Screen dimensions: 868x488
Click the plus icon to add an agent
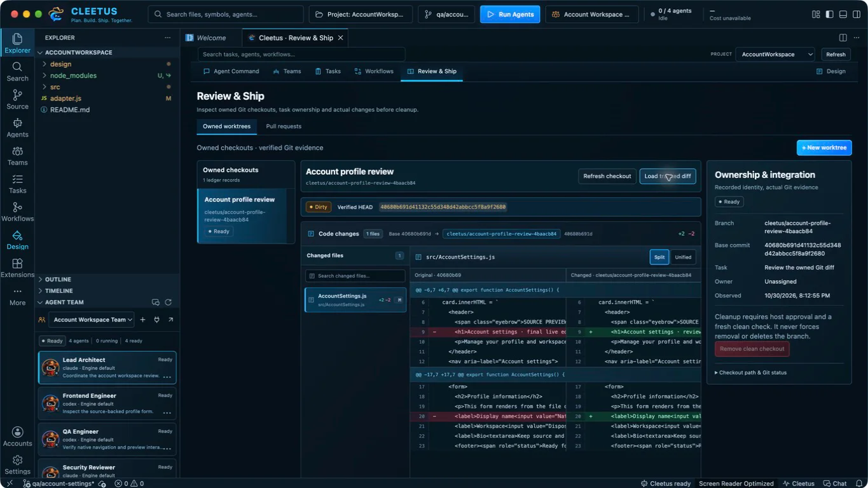point(142,320)
